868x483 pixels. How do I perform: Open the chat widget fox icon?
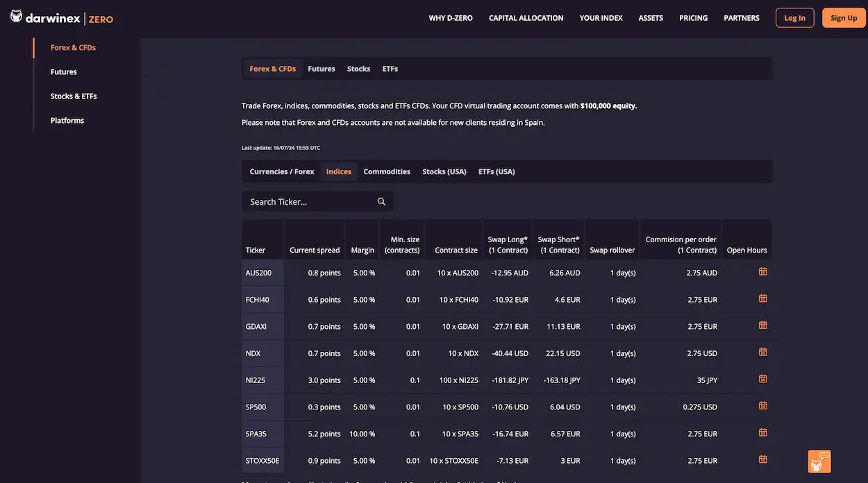[819, 460]
